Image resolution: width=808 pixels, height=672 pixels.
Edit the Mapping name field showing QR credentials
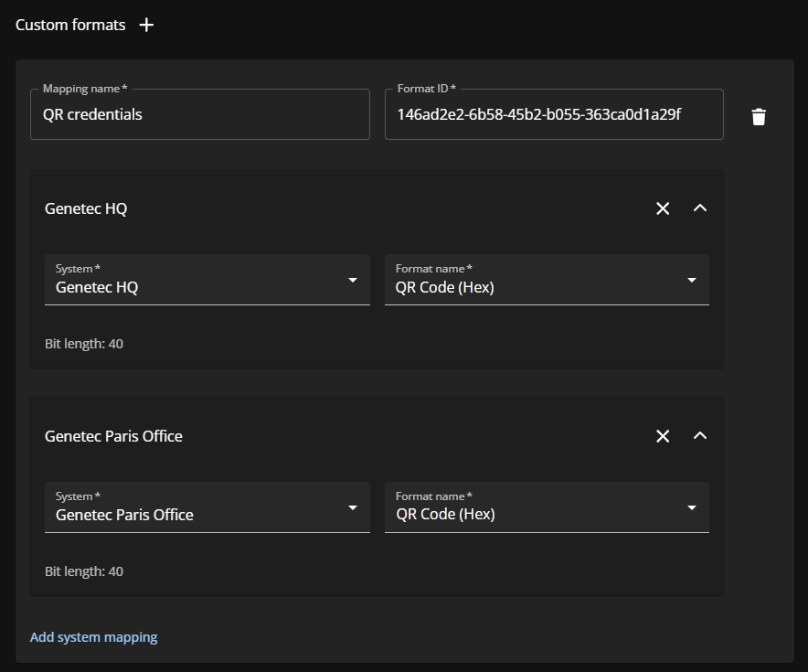pyautogui.click(x=200, y=114)
